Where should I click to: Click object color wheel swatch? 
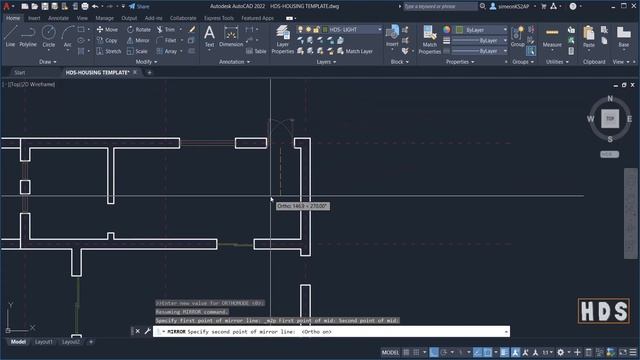click(x=447, y=30)
